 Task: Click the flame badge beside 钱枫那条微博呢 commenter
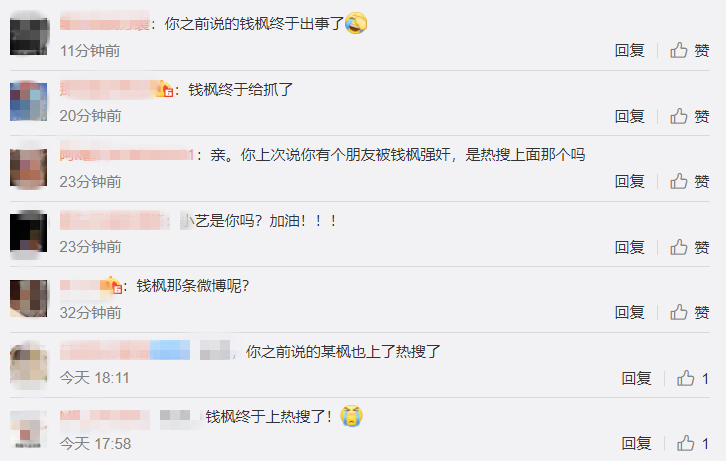click(113, 285)
